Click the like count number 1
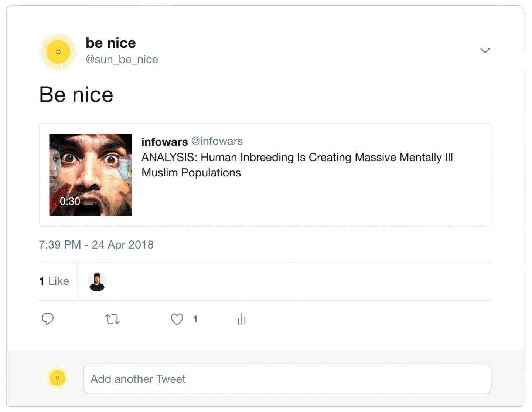Screen dimensions: 532x412 [x=195, y=319]
